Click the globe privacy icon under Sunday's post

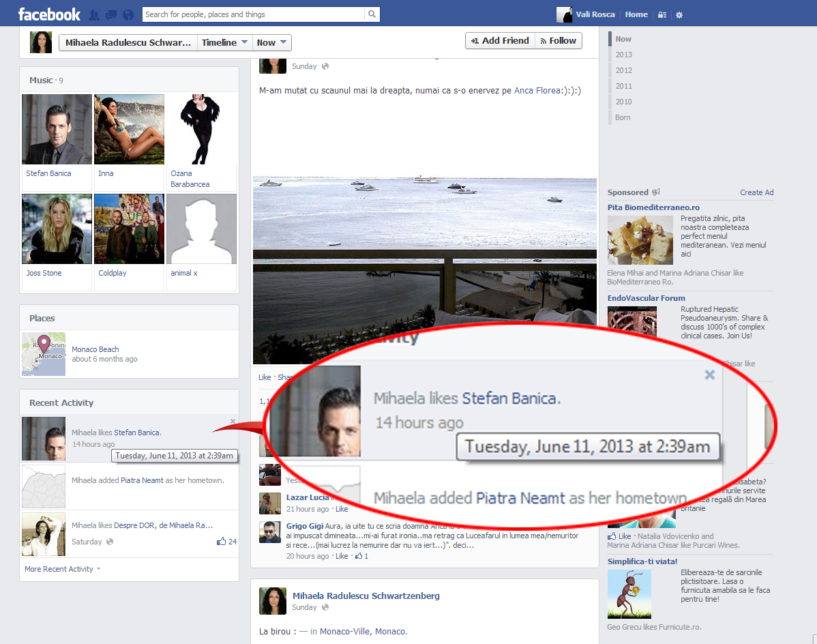click(325, 66)
